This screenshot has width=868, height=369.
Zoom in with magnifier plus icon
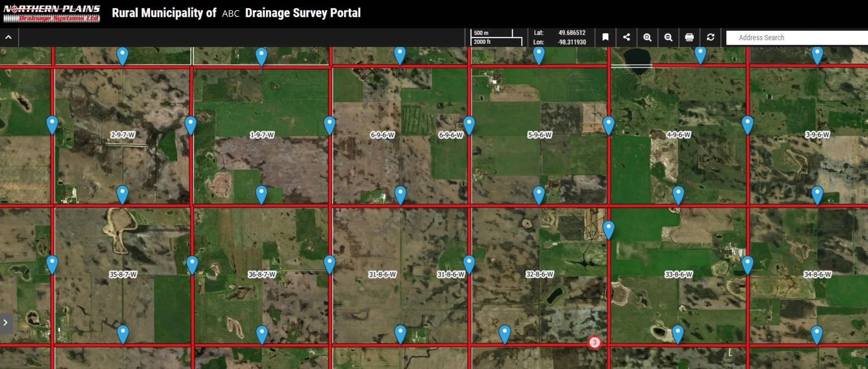click(x=647, y=38)
